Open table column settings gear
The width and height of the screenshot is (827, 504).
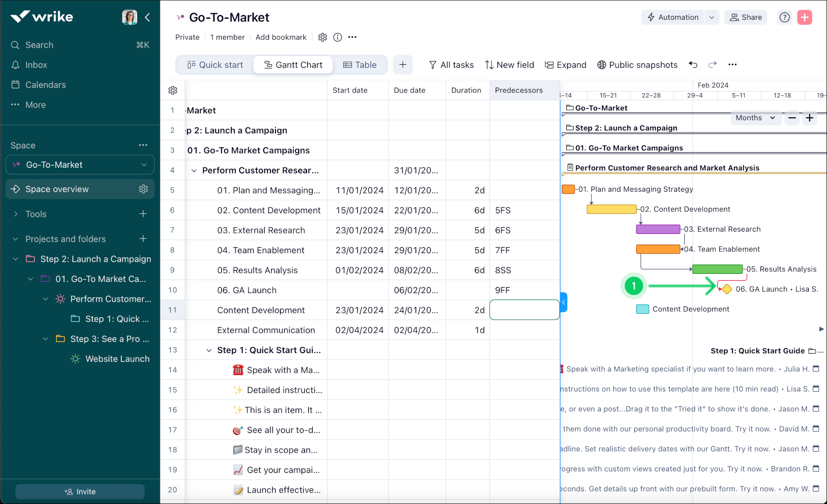(173, 90)
